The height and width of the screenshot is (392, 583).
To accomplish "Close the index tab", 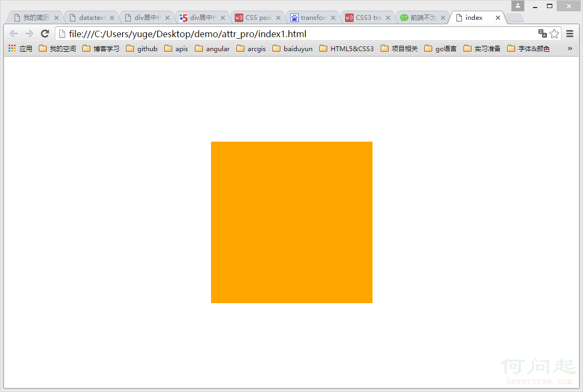I will tap(498, 18).
